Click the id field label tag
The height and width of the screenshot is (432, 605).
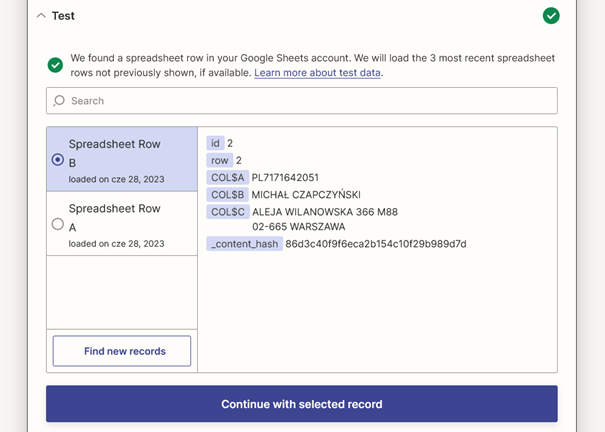215,143
